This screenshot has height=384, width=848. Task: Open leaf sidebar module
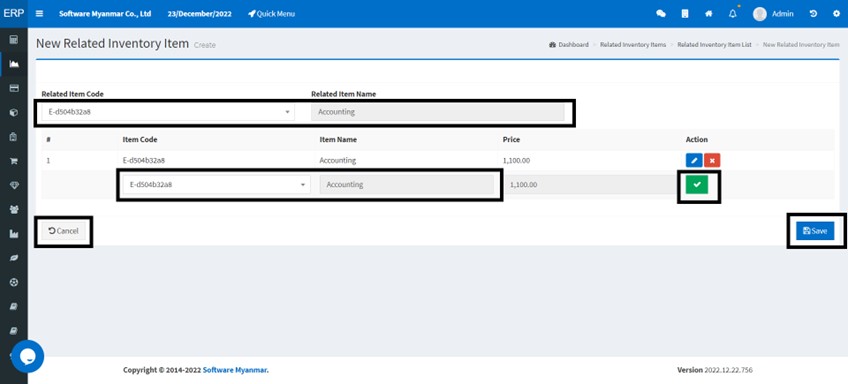click(x=14, y=258)
